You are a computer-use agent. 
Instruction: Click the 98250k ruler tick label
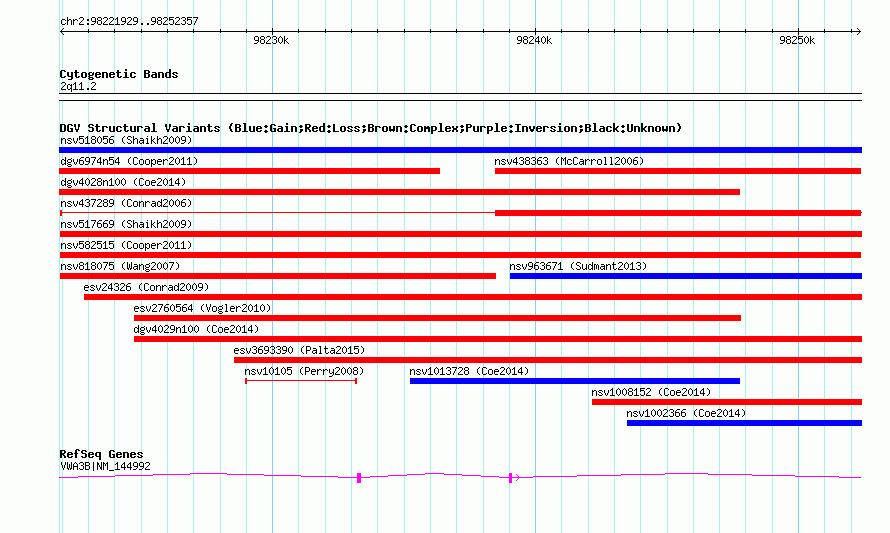point(797,40)
